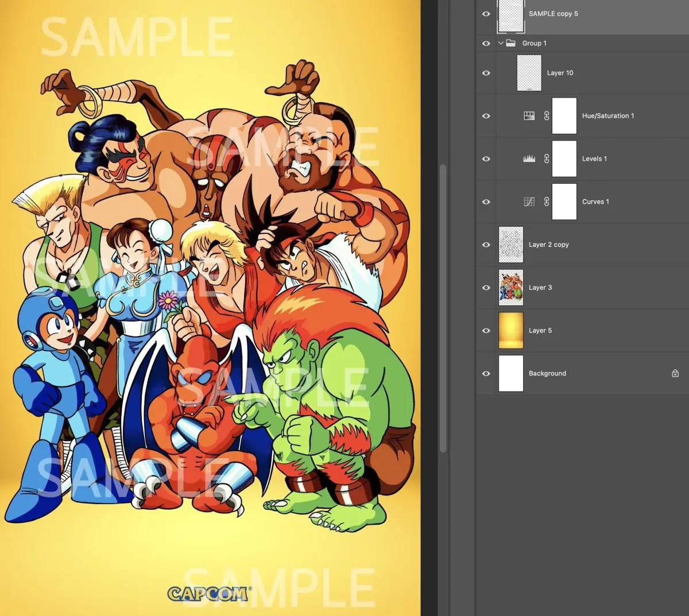Hide the Layer 5 gradient layer
Viewport: 689px width, 616px height.
486,331
